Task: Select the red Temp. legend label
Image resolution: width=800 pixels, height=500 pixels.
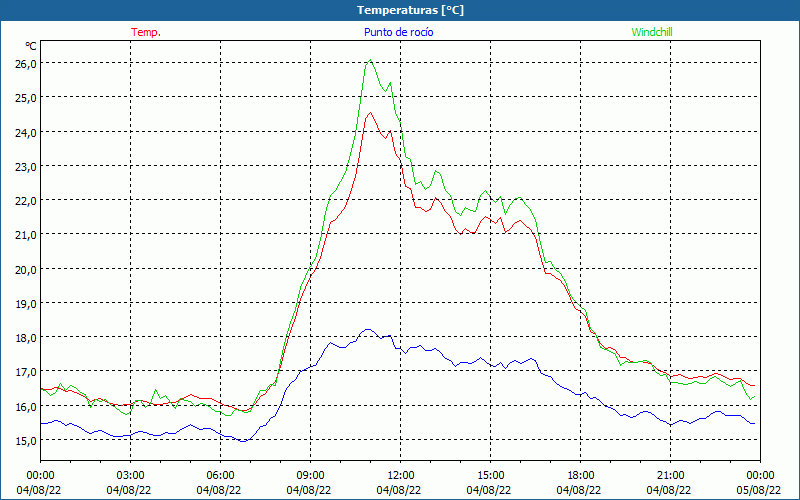Action: coord(146,32)
